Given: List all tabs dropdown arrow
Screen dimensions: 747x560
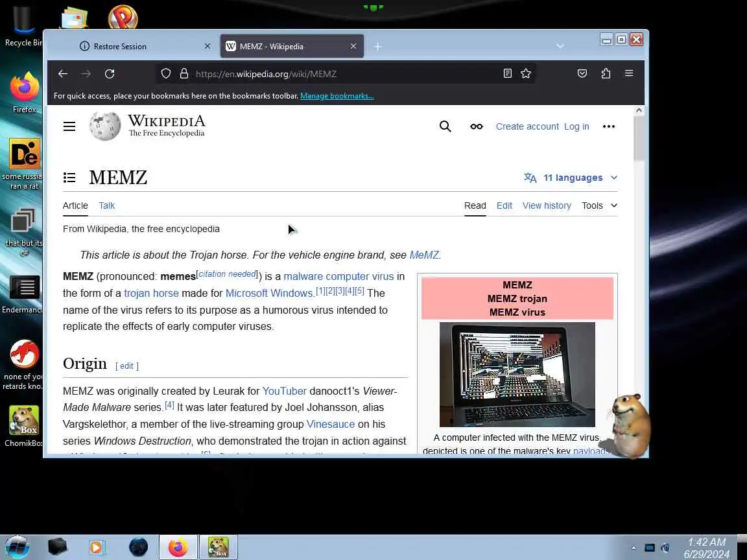Looking at the screenshot, I should click(560, 46).
